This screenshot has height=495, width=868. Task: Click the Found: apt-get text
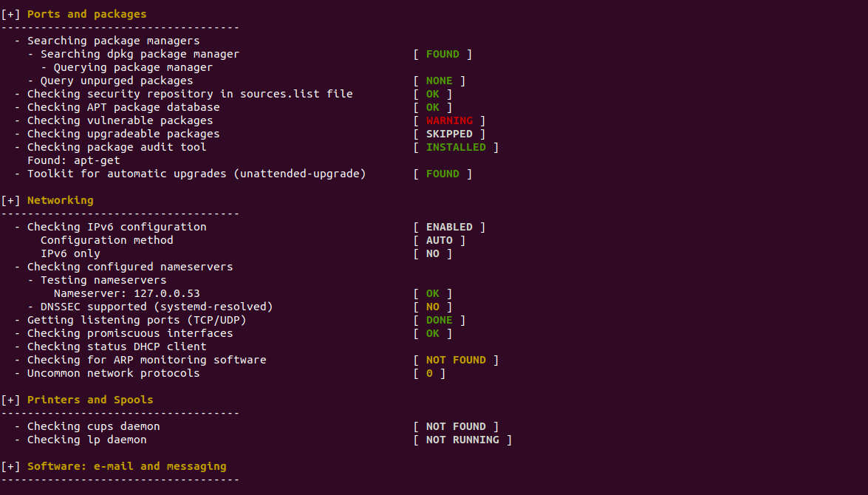pos(74,160)
